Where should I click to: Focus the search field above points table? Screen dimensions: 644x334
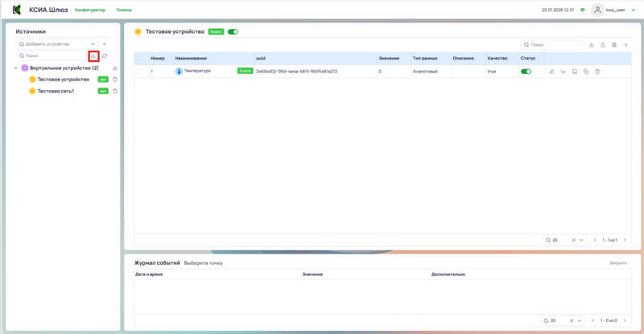[555, 44]
